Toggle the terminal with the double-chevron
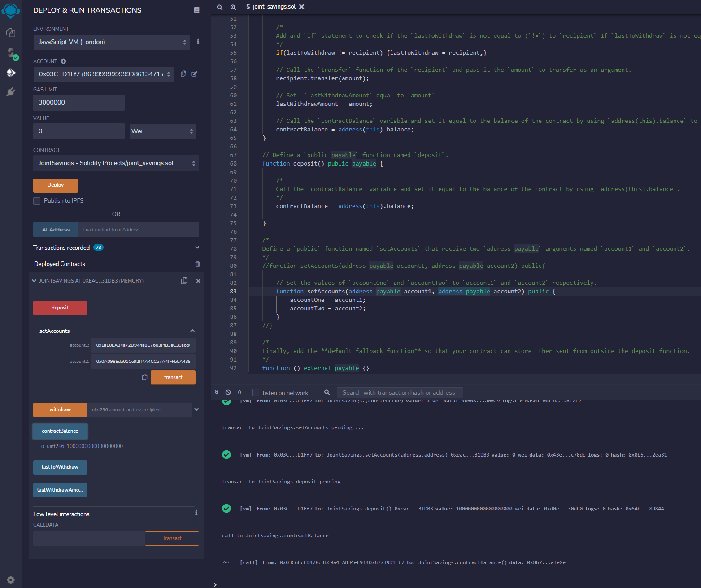The height and width of the screenshot is (588, 701). tap(217, 392)
